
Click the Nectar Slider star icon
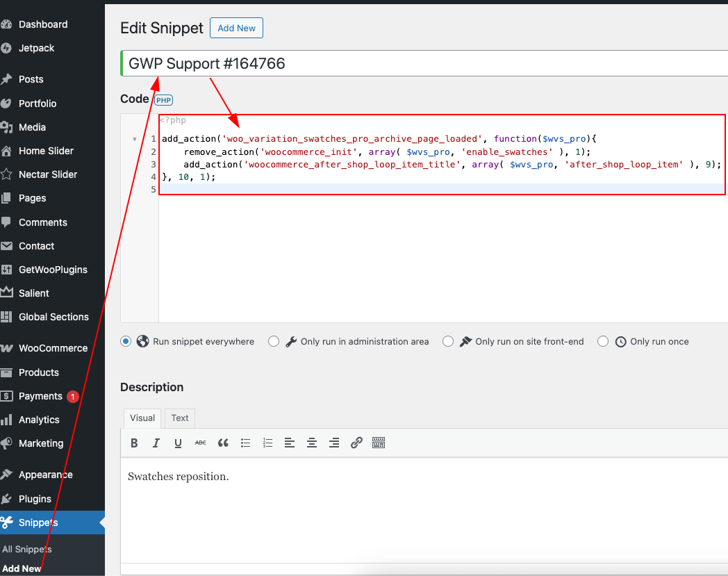6,174
